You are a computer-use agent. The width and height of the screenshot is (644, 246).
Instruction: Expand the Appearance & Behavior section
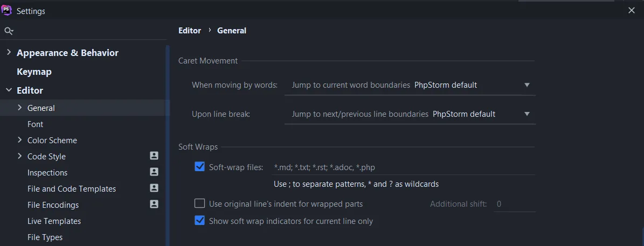point(9,53)
